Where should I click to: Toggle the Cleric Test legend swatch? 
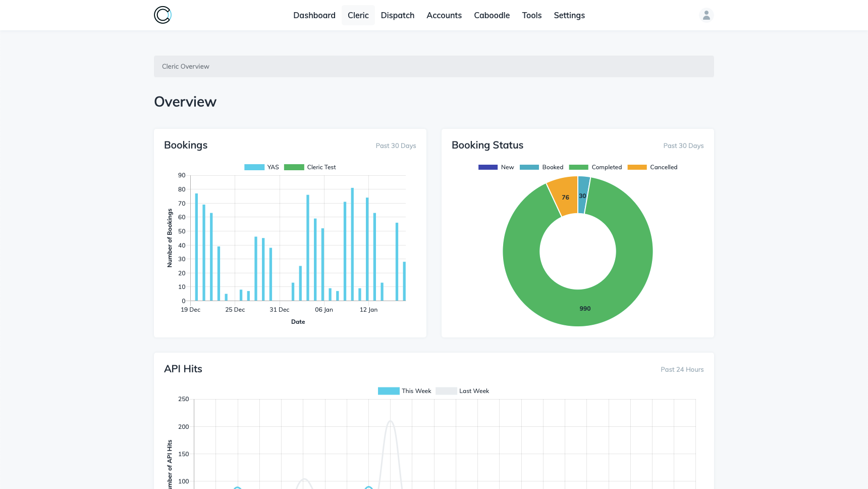pos(294,167)
